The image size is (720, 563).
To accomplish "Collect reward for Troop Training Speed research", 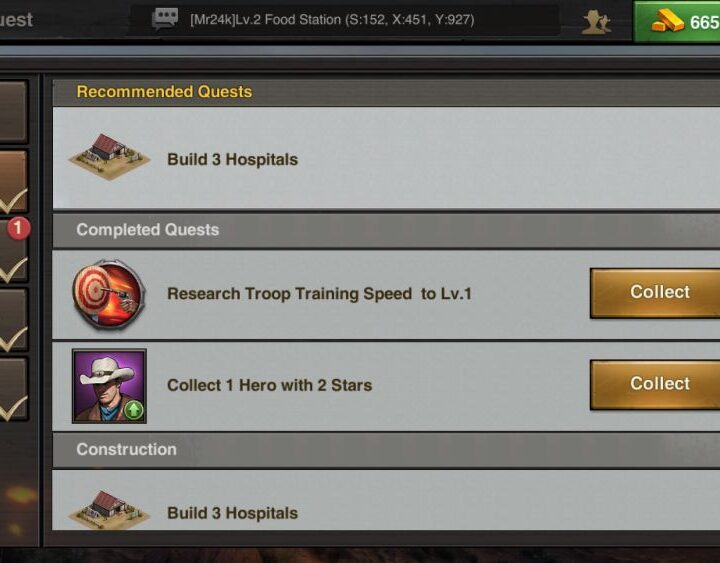I will pyautogui.click(x=655, y=293).
